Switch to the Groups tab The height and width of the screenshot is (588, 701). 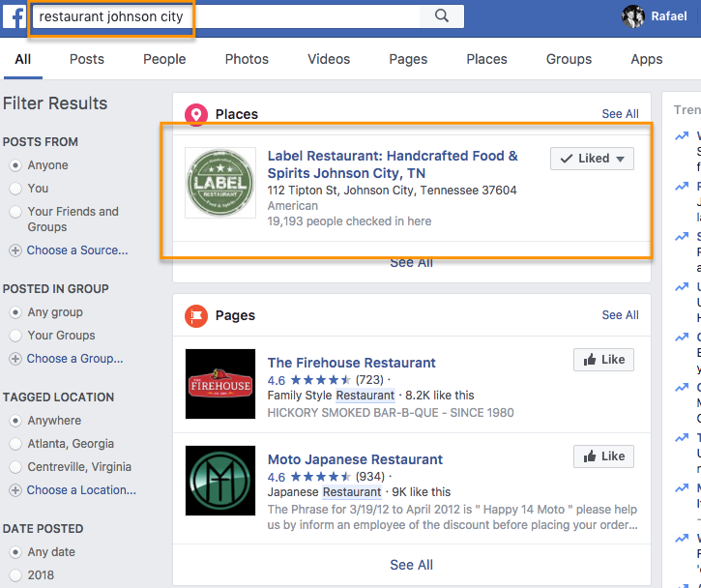[569, 59]
